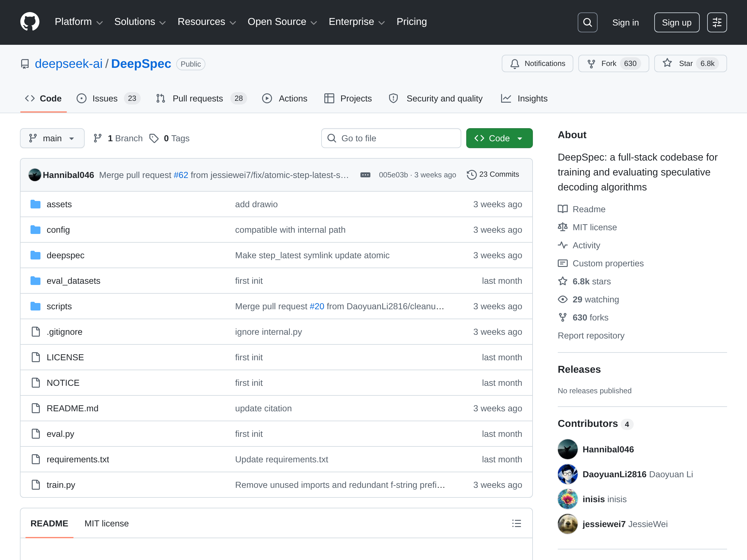
Task: Switch to the Actions tab
Action: pos(285,99)
